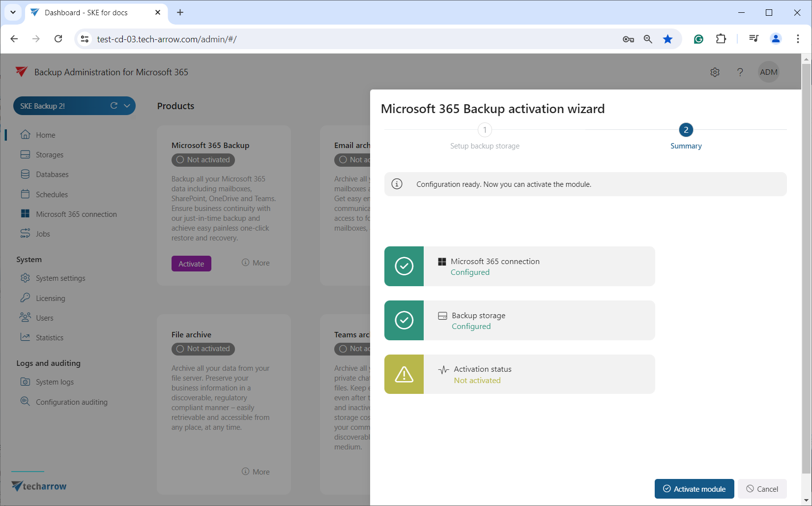Open Microsoft 365 connection in sidebar
812x506 pixels.
(76, 214)
